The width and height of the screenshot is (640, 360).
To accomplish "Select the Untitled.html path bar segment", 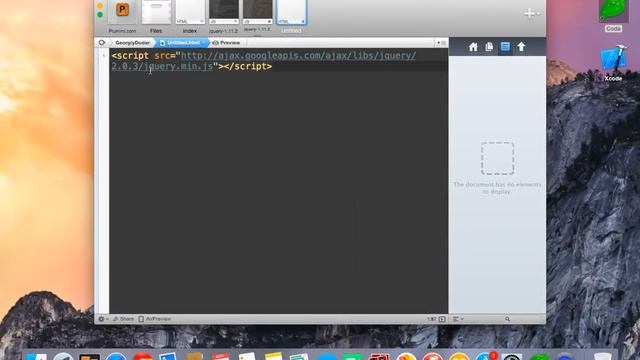I will [182, 43].
